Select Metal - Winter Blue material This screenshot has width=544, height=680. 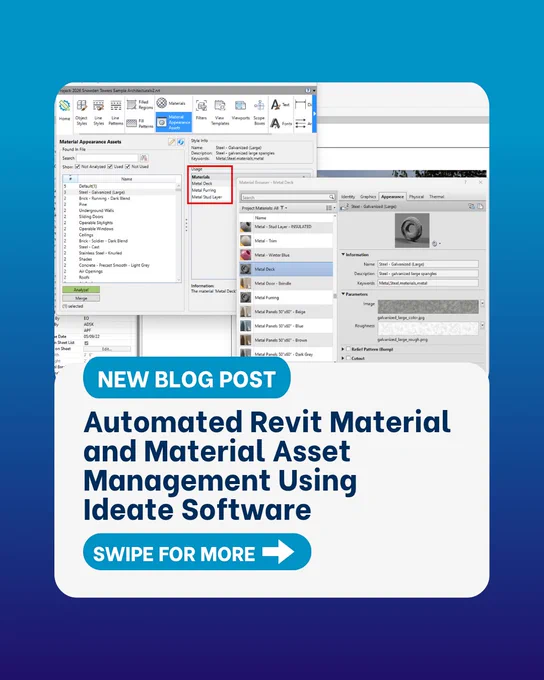point(286,255)
